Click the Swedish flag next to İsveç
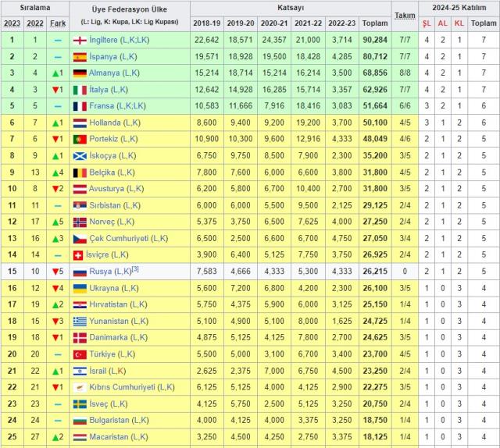The width and height of the screenshot is (500, 448). click(x=80, y=404)
